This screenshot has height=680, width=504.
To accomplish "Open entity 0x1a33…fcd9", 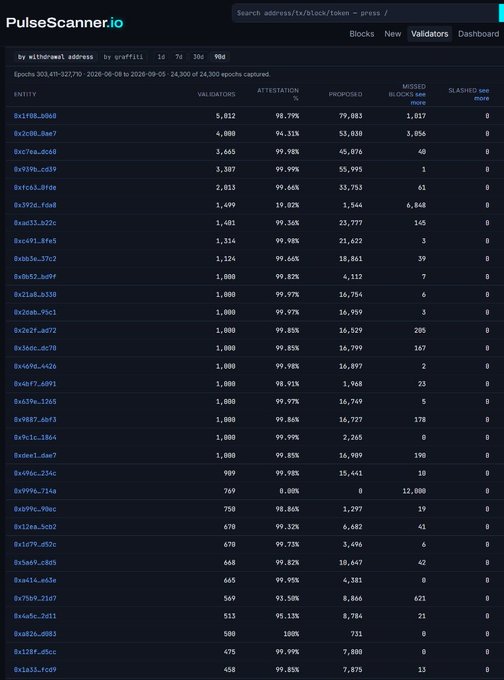I will [x=35, y=670].
